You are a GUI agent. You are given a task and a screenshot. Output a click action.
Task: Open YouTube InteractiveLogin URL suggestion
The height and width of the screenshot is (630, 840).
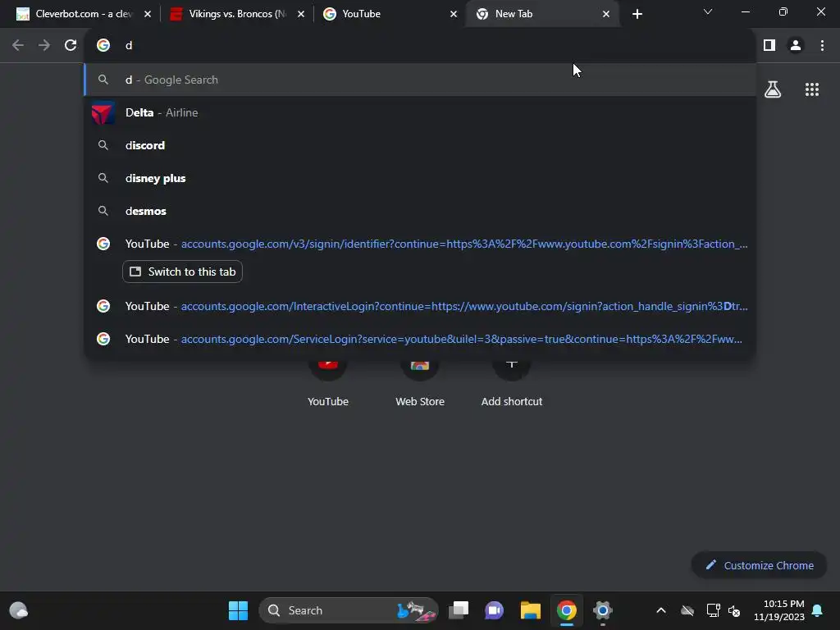[x=421, y=306]
